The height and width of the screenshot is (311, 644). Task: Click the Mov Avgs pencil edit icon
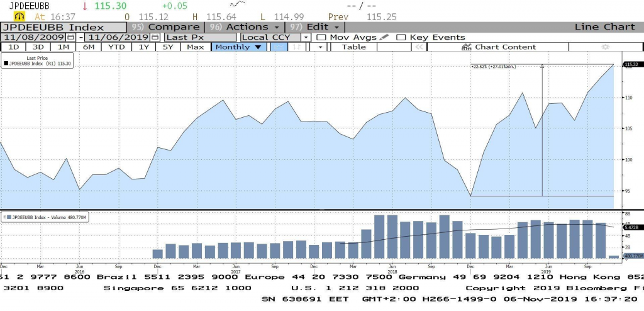tap(384, 37)
